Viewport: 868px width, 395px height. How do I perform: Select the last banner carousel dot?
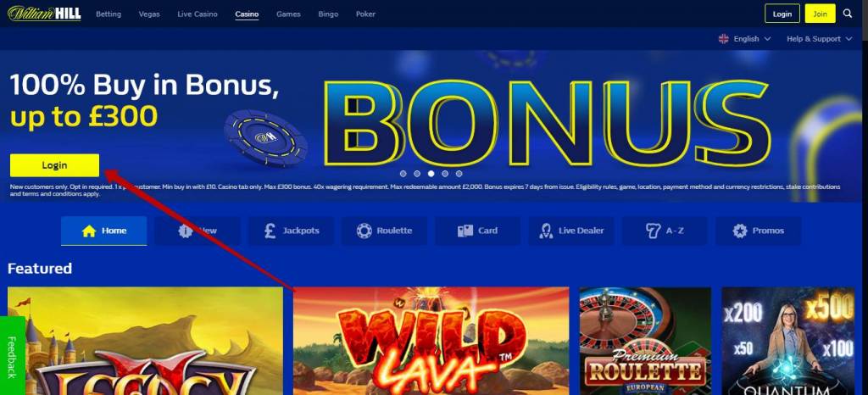click(459, 173)
